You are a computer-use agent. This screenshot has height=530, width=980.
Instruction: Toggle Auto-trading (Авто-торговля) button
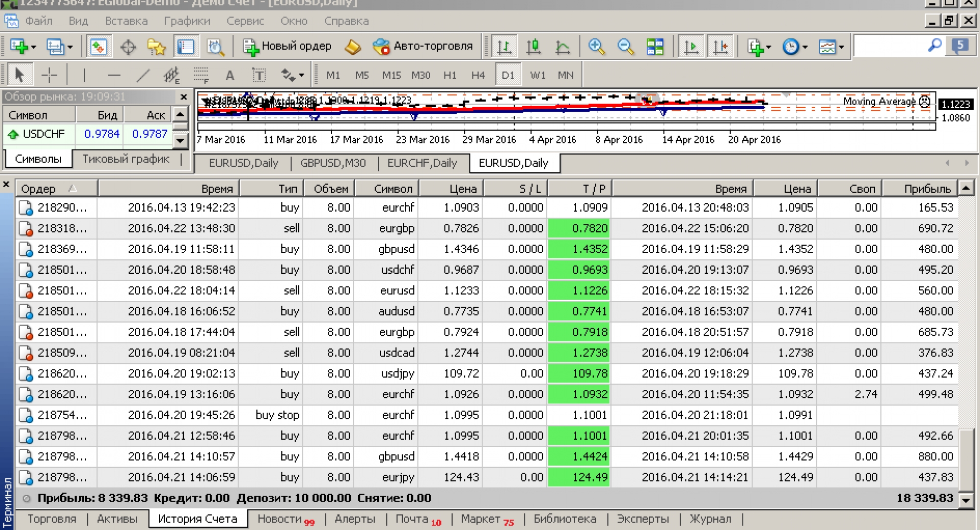[423, 47]
